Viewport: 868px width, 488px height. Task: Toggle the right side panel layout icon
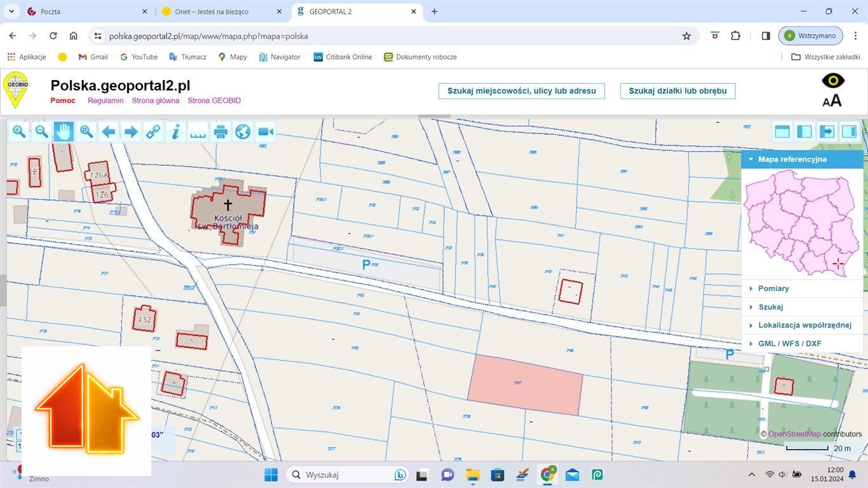(849, 132)
